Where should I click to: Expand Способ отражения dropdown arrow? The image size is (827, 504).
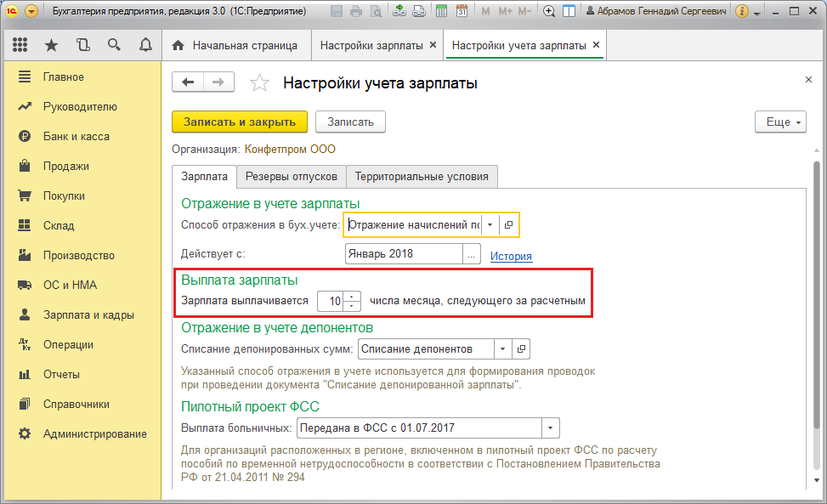point(490,225)
